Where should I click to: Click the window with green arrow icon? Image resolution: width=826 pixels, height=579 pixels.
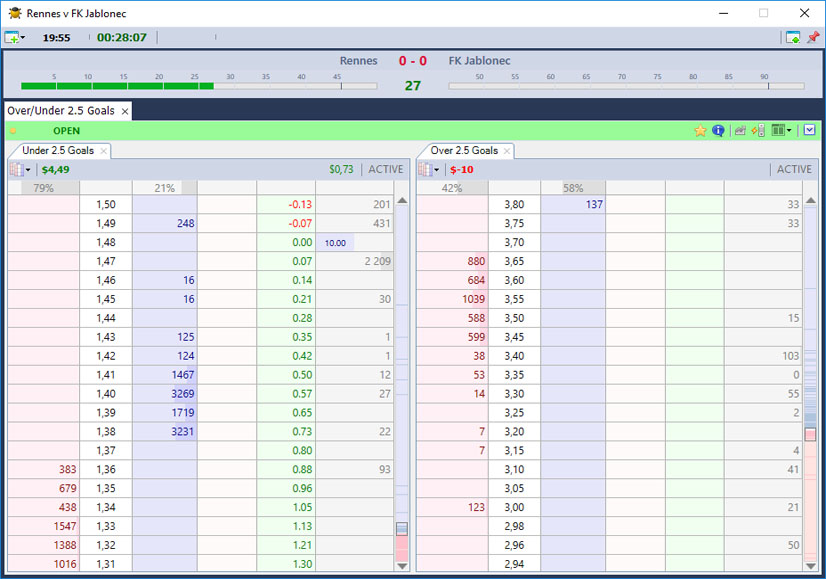click(793, 37)
